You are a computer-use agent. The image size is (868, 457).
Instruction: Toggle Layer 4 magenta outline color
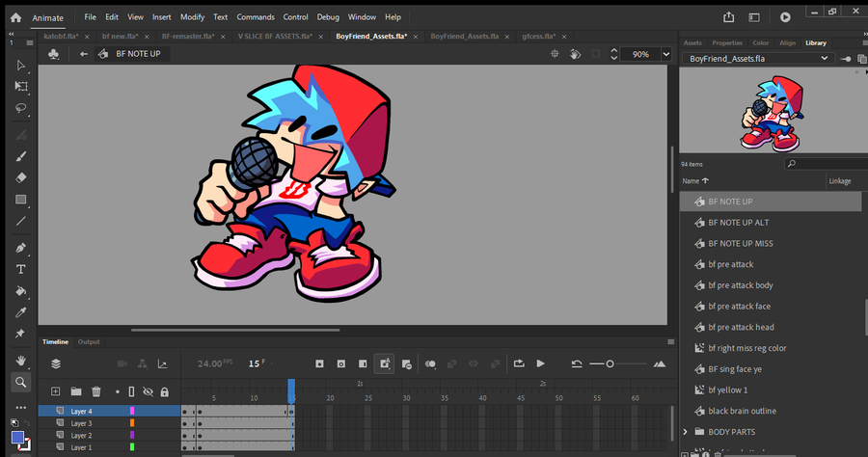coord(132,411)
